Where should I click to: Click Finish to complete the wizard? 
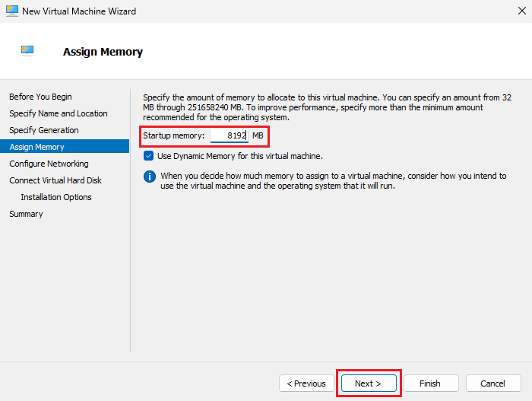click(429, 383)
